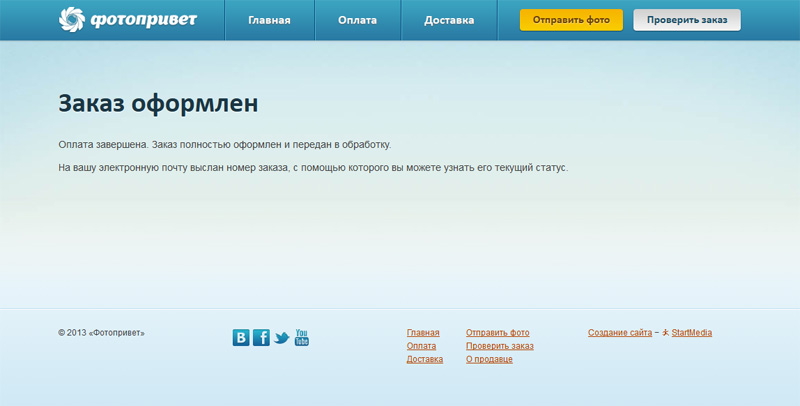Open the Создание сайта link
This screenshot has height=406, width=800.
point(620,333)
